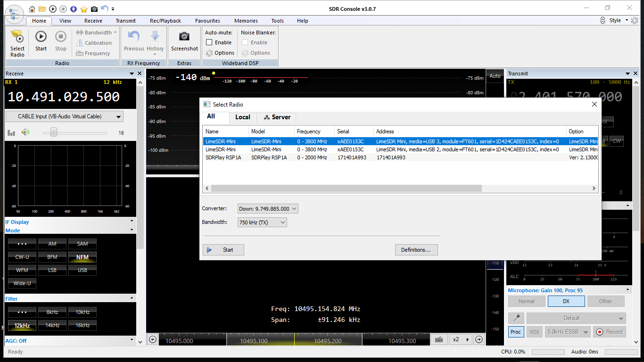Close the Receive panel with its X
644x362 pixels.
[x=140, y=74]
